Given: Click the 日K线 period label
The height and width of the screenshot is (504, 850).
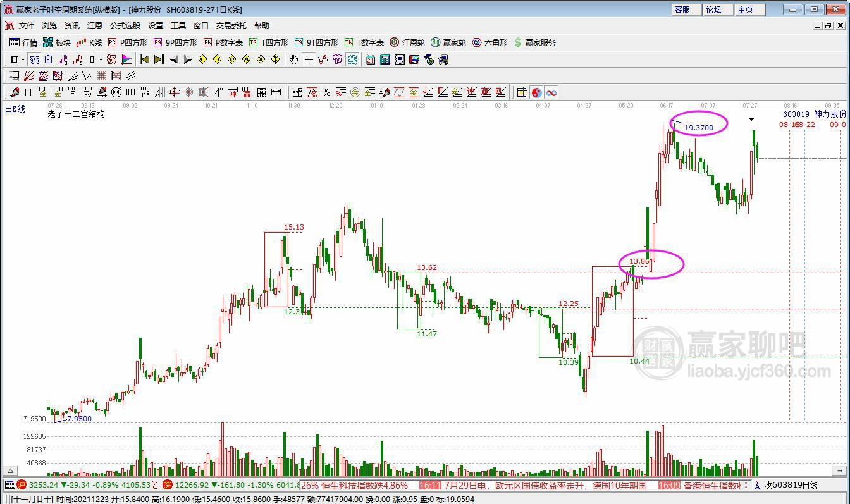Looking at the screenshot, I should 15,109.
